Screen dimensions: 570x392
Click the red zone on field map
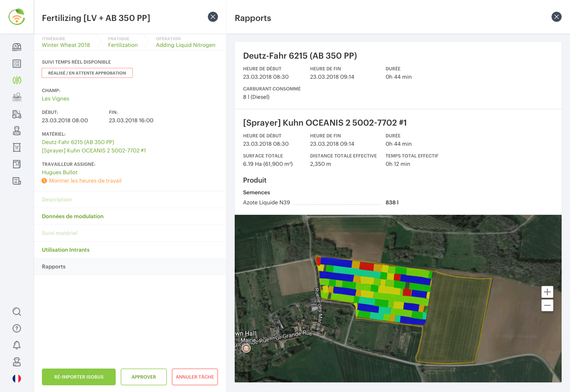pos(366,266)
